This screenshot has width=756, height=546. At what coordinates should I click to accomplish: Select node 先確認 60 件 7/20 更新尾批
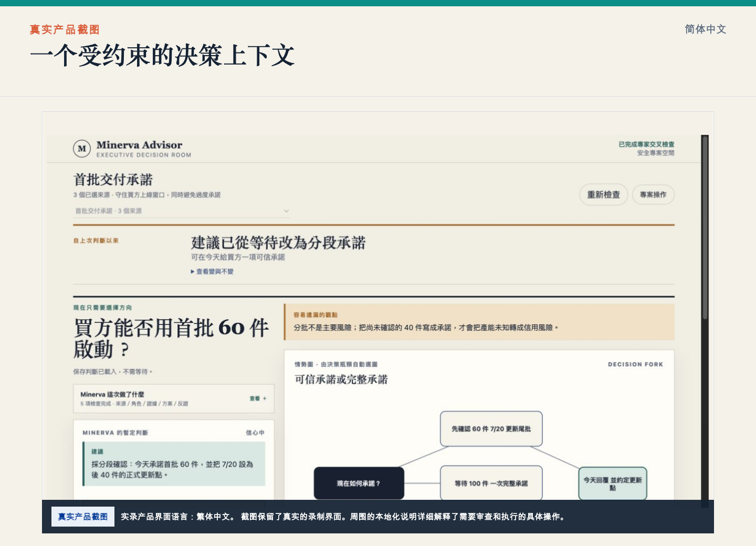[x=491, y=429]
